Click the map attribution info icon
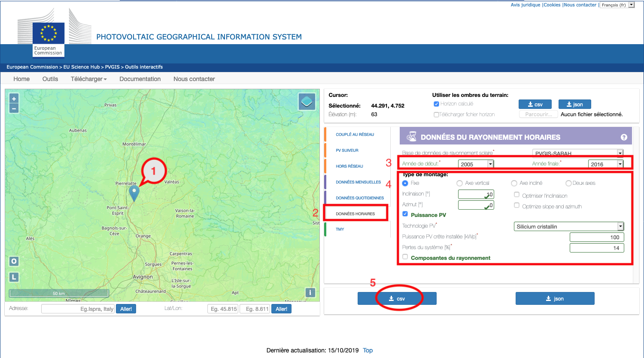644x358 pixels. tap(310, 292)
